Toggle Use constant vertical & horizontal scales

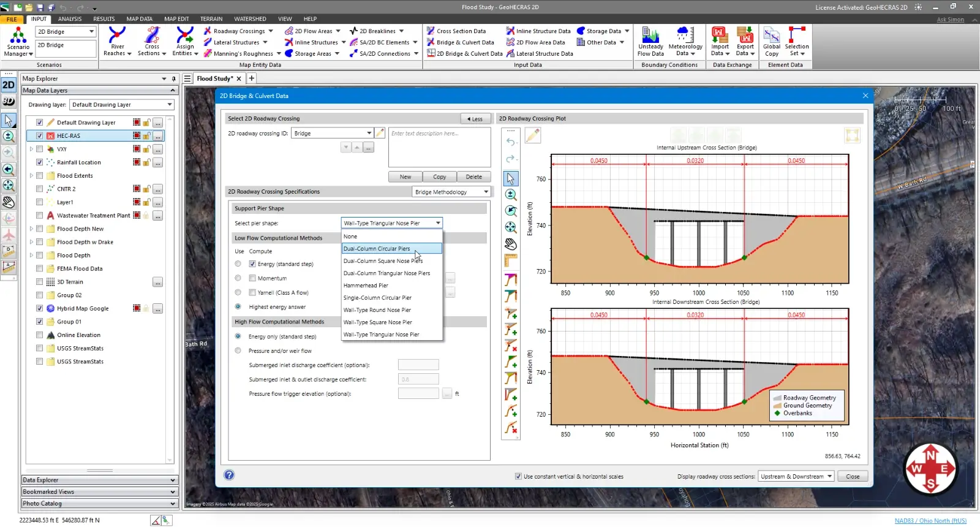pyautogui.click(x=519, y=477)
